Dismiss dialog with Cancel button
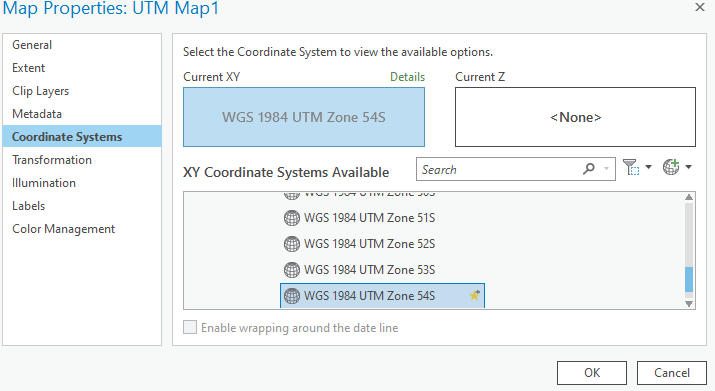 [672, 373]
